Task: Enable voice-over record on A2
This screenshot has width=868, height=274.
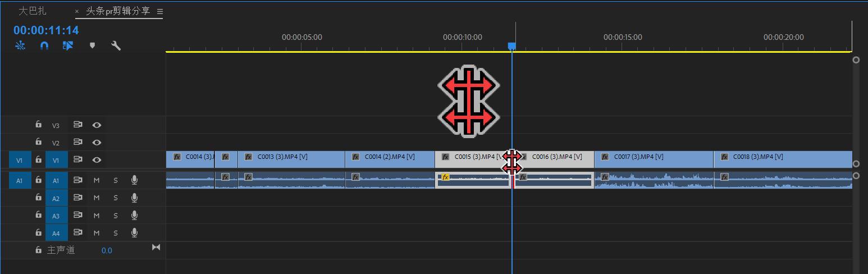Action: tap(134, 198)
